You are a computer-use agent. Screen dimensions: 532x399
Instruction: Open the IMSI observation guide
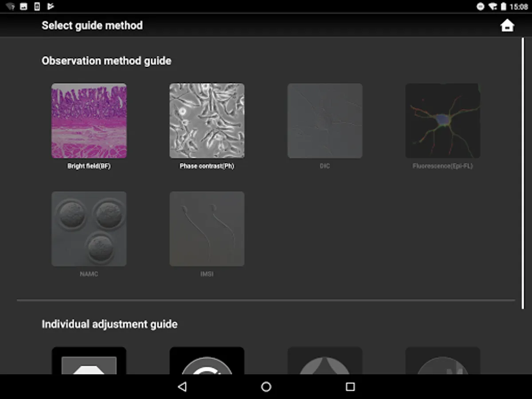[207, 229]
